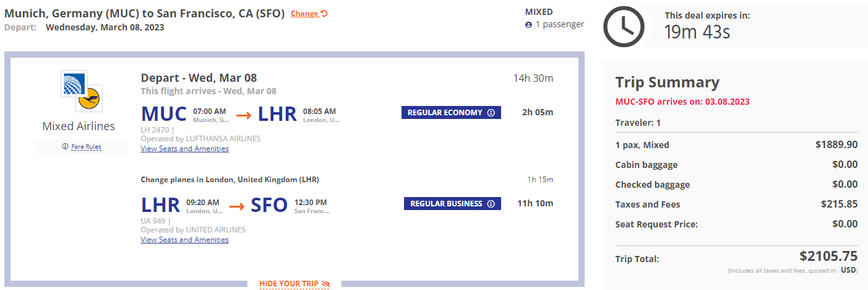Click the Change route refresh icon
This screenshot has width=868, height=290.
click(324, 14)
